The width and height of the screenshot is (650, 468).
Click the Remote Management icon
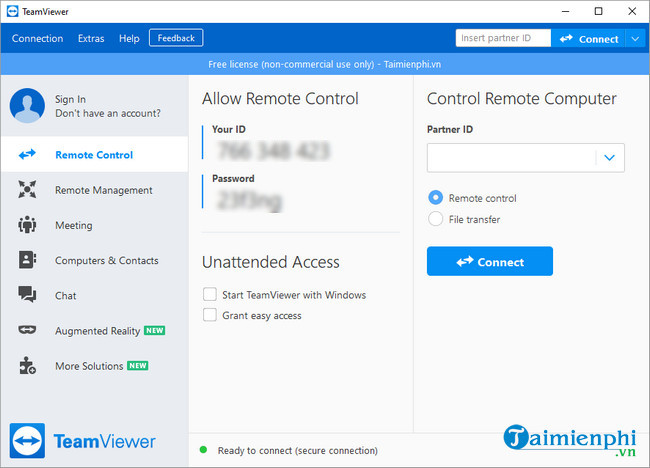click(x=27, y=189)
